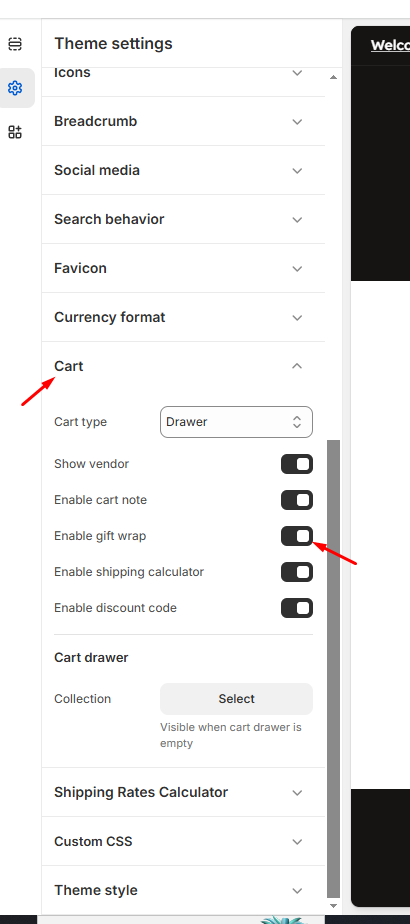Open the Sections icon in left sidebar

[15, 44]
